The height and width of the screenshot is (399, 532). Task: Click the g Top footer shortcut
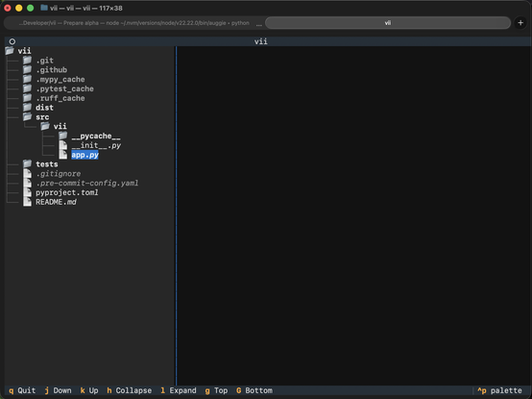tap(216, 390)
